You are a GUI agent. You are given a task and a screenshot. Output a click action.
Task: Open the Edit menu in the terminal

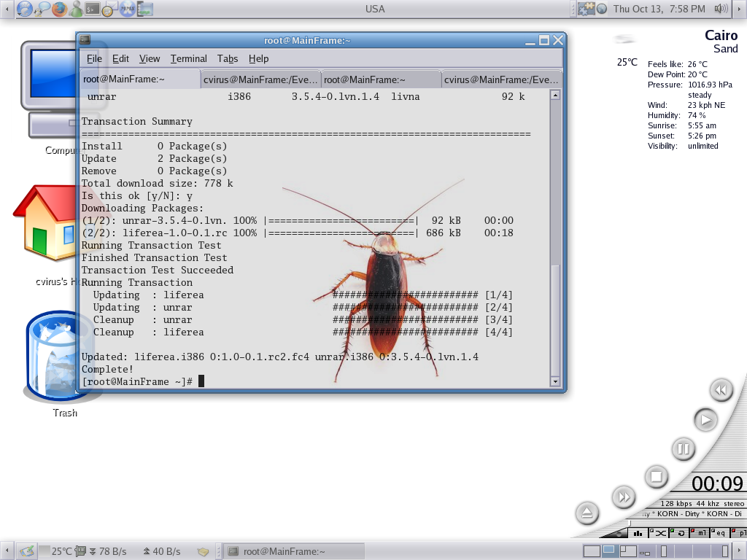pyautogui.click(x=120, y=58)
